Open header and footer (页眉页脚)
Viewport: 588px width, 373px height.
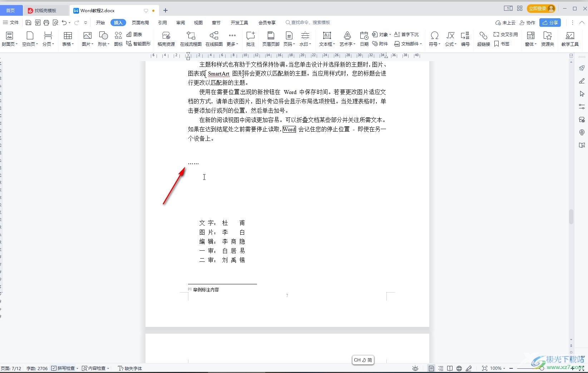(x=271, y=39)
